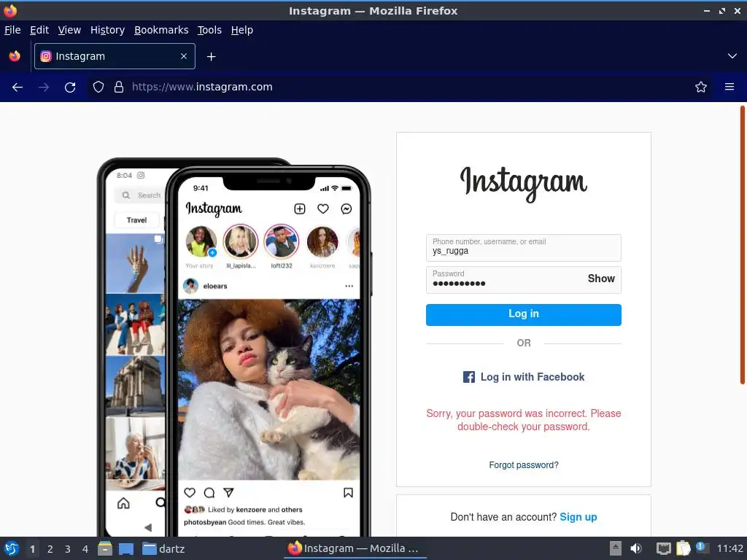Open the taskbar file manager icon
747x560 pixels.
105,548
